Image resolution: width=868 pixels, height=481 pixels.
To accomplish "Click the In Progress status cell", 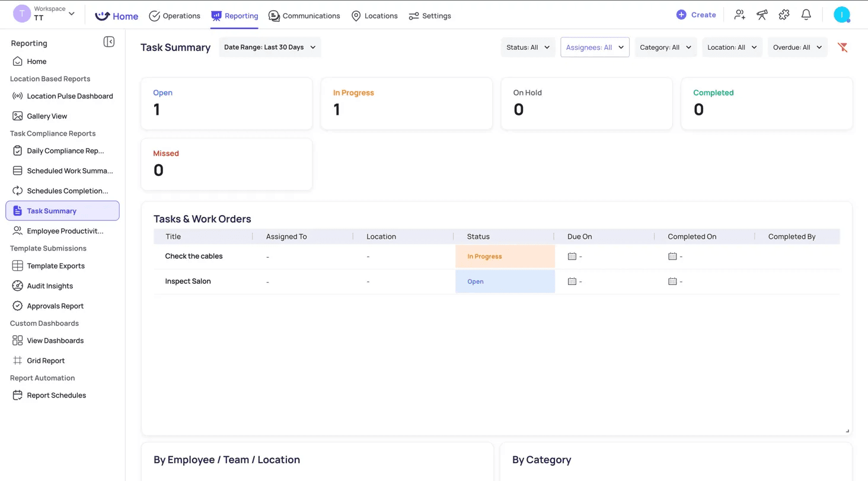I will (505, 256).
